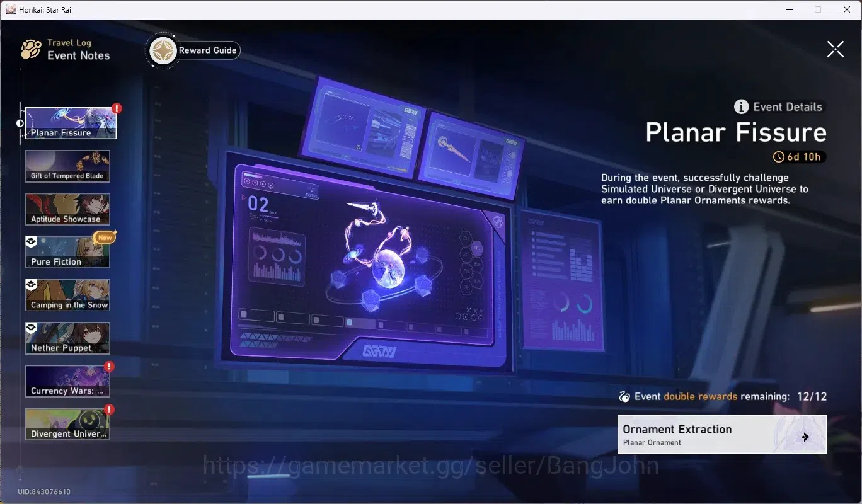Viewport: 862px width, 504px height.
Task: Select the Planar Fissure event tab
Action: pos(71,123)
